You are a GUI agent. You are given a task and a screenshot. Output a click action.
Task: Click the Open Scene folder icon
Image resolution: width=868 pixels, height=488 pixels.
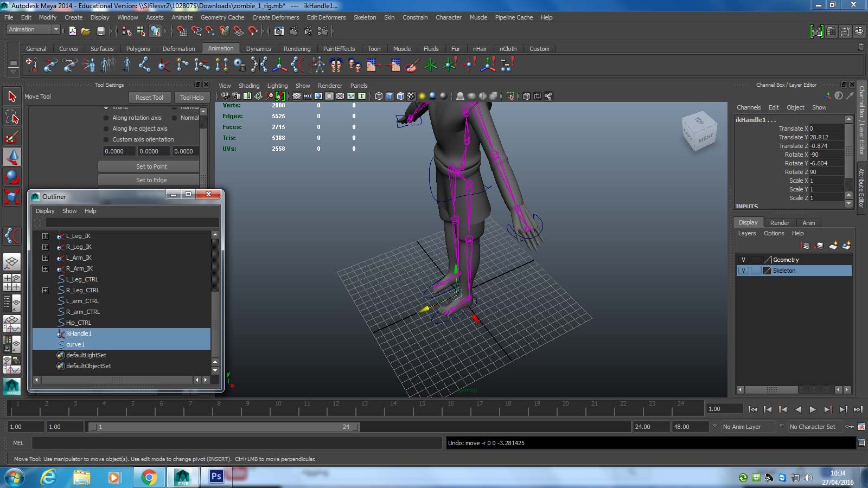click(86, 31)
